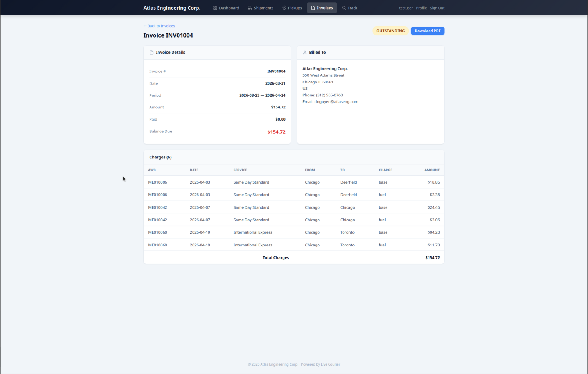This screenshot has height=374, width=588.
Task: Go to the Shipments page
Action: (261, 8)
